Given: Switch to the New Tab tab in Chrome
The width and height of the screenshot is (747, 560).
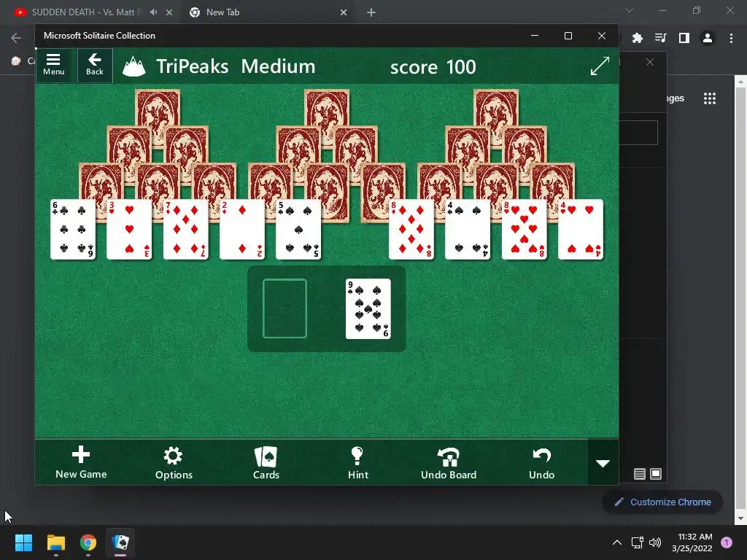Looking at the screenshot, I should coord(223,12).
